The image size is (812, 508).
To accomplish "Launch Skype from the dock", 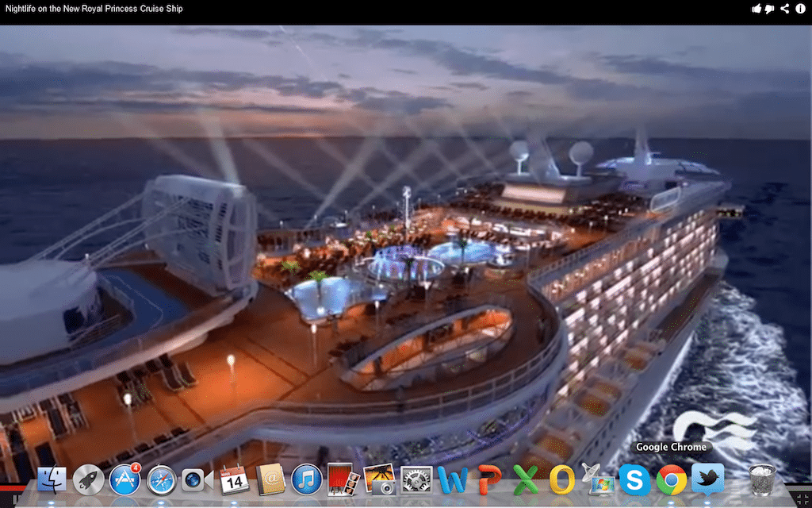I will (635, 479).
